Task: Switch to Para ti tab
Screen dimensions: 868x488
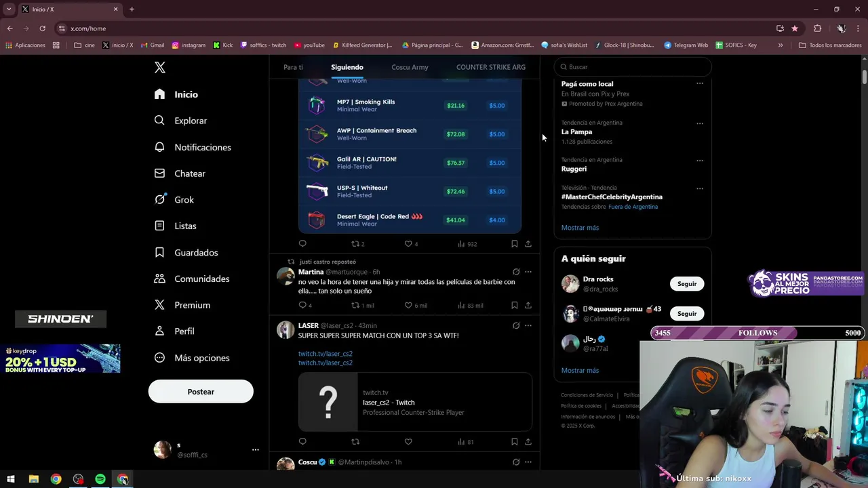Action: 293,67
